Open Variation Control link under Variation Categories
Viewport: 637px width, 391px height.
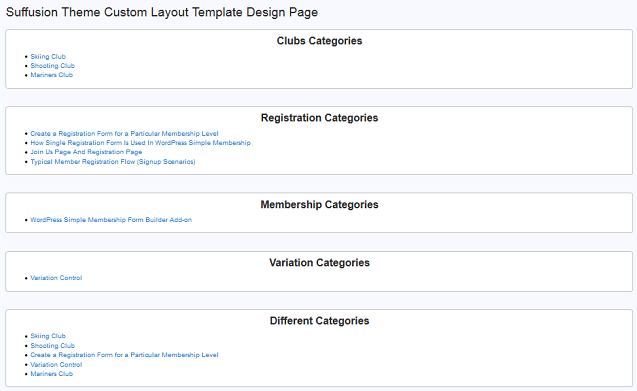56,278
